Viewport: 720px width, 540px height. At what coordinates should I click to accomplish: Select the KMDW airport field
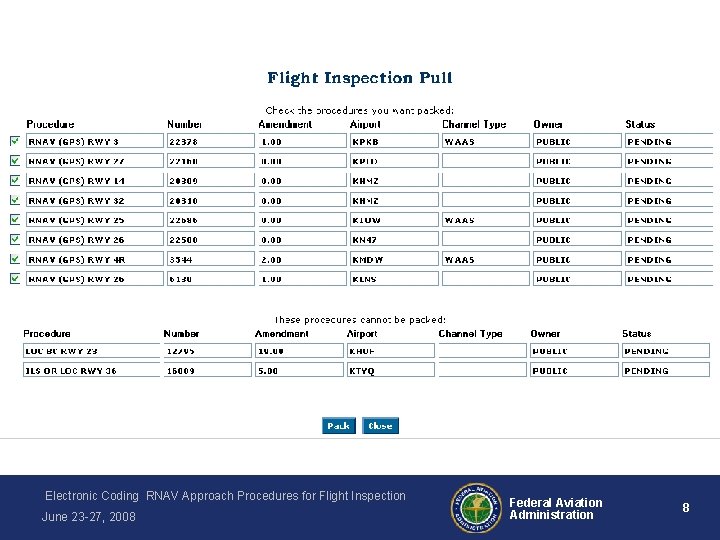[393, 260]
